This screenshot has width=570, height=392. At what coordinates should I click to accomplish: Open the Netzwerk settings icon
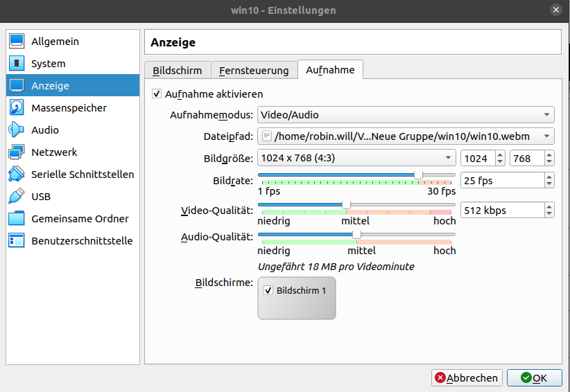coord(17,152)
